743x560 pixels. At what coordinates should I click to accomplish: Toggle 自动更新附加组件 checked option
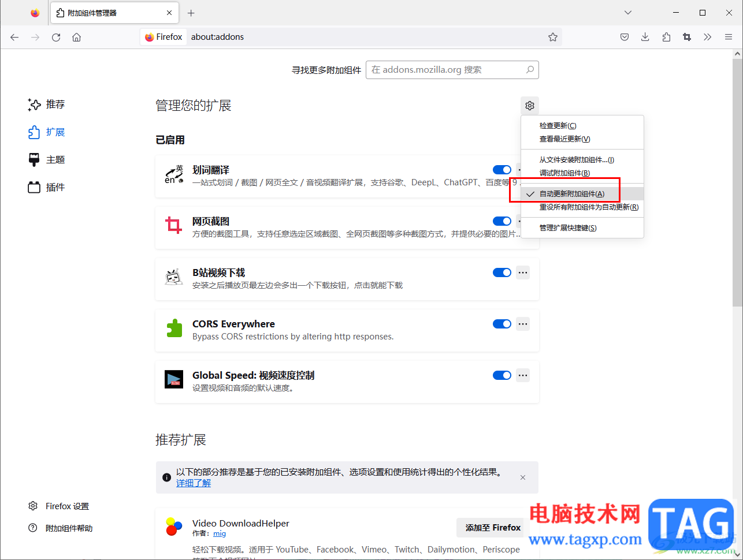(582, 194)
